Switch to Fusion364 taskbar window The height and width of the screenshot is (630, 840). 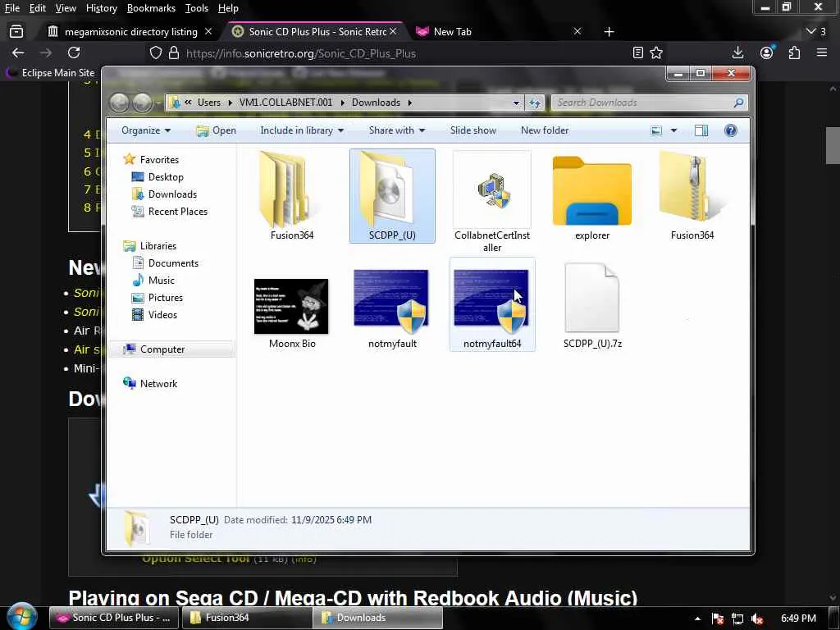pyautogui.click(x=245, y=617)
